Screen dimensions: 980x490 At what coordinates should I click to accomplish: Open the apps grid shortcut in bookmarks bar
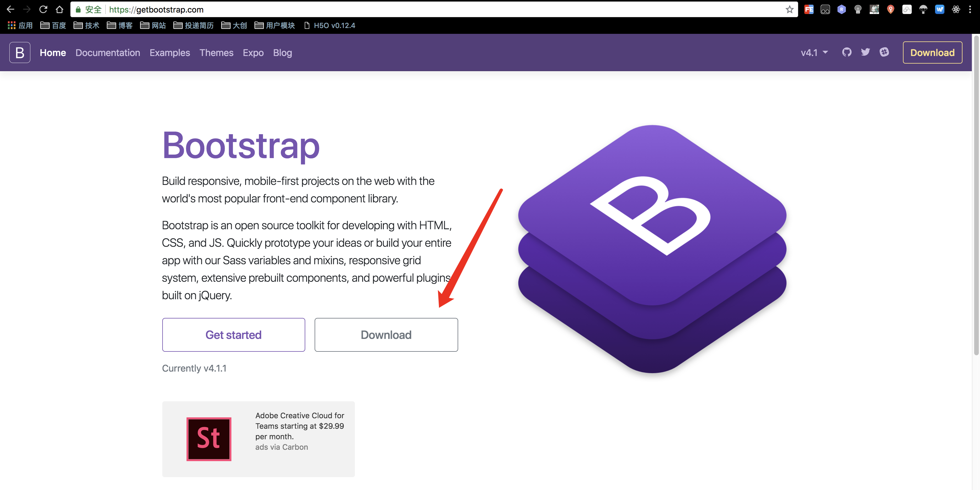tap(20, 25)
